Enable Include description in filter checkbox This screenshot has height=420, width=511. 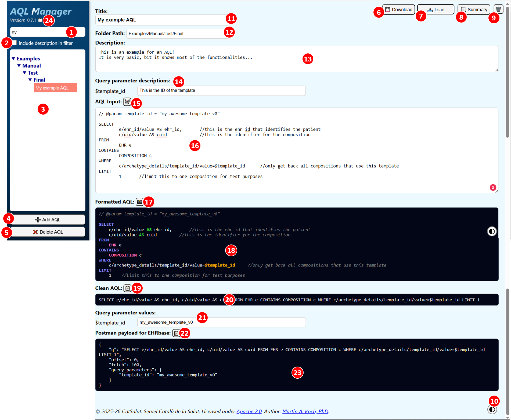point(15,43)
